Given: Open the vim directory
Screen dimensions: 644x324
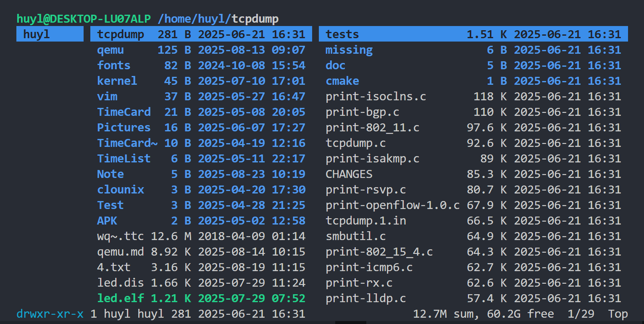Looking at the screenshot, I should (x=201, y=97).
